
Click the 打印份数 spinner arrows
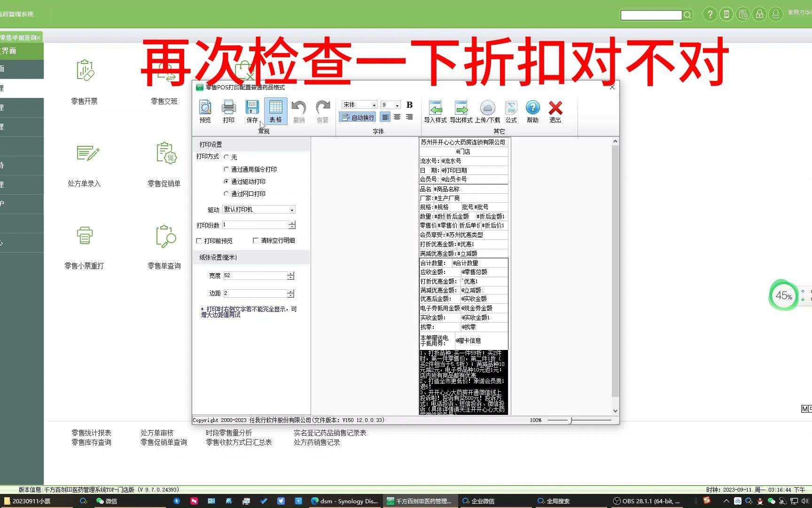pyautogui.click(x=292, y=225)
